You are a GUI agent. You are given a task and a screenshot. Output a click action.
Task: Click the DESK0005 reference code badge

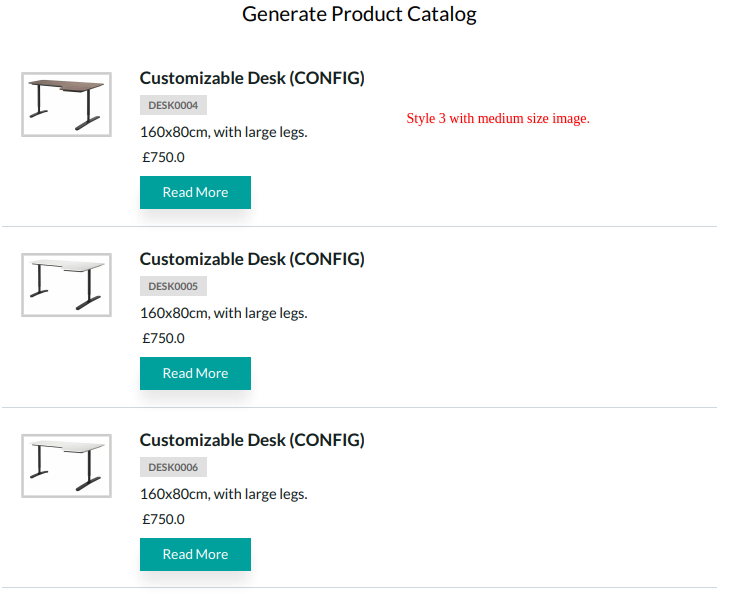(x=173, y=286)
